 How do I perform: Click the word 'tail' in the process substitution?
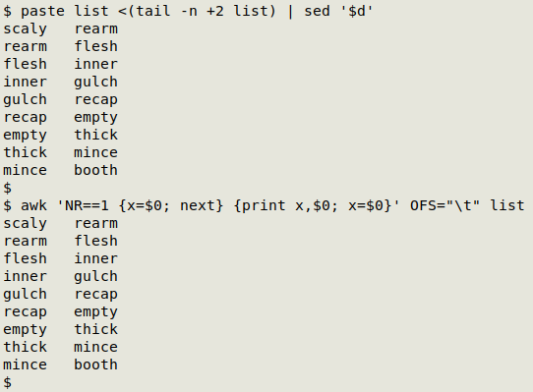(x=153, y=11)
